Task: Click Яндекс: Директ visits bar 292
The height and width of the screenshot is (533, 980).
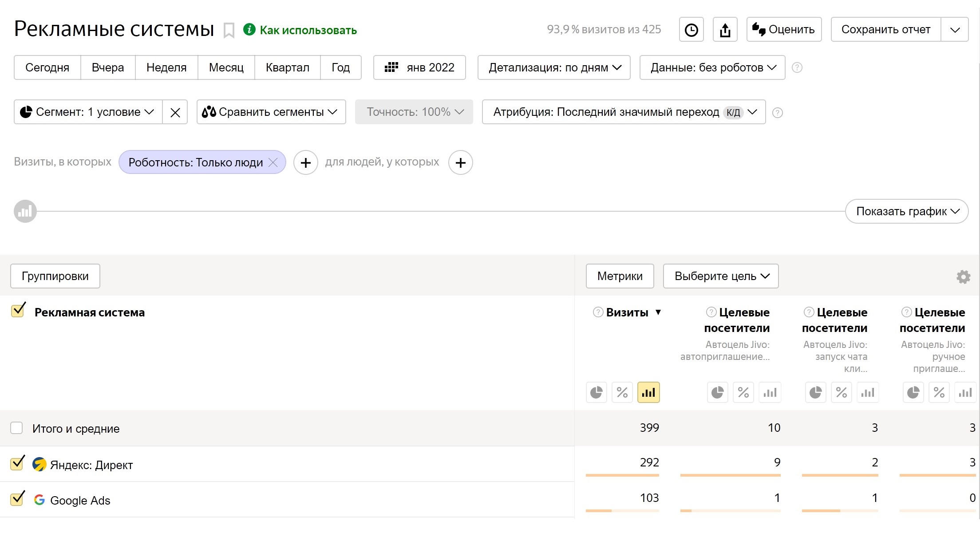Action: [622, 475]
